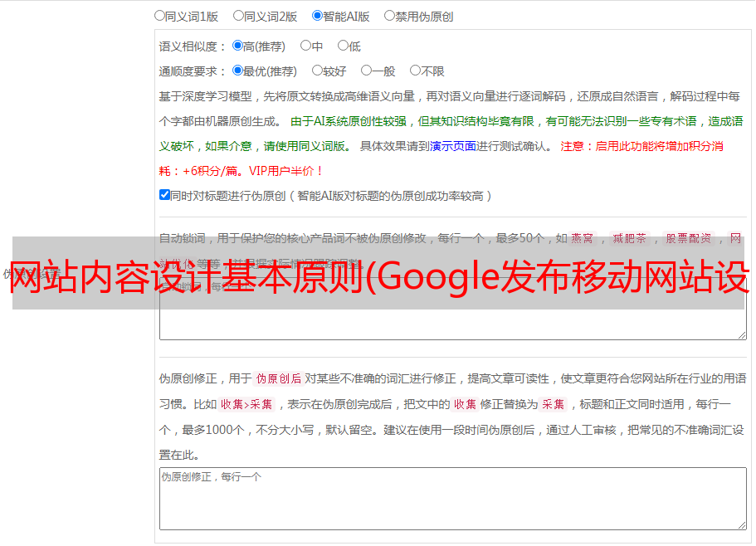Viewport: 756px width, 546px height.
Task: Open the 演示页面 demo link
Action: pyautogui.click(x=452, y=146)
